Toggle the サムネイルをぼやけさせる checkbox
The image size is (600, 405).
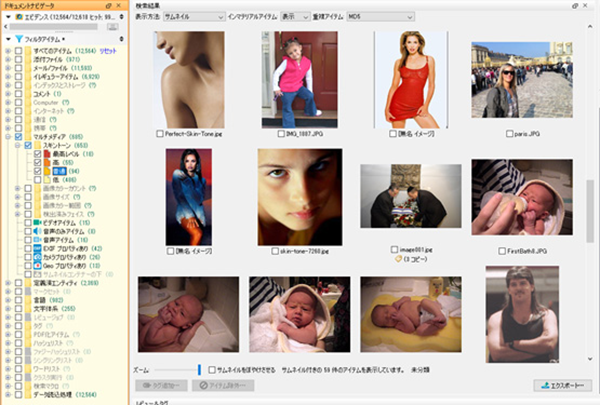(210, 368)
